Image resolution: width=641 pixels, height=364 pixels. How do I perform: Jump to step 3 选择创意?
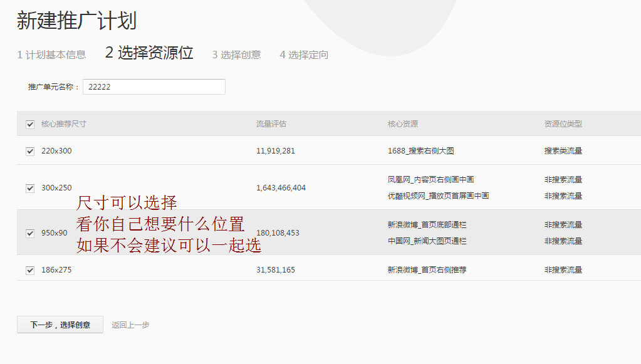click(x=236, y=55)
